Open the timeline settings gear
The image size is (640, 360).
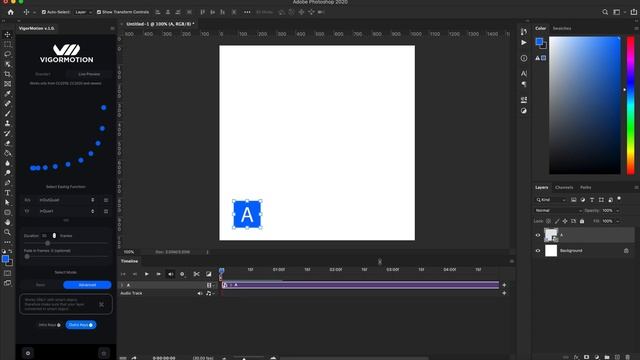pos(182,274)
